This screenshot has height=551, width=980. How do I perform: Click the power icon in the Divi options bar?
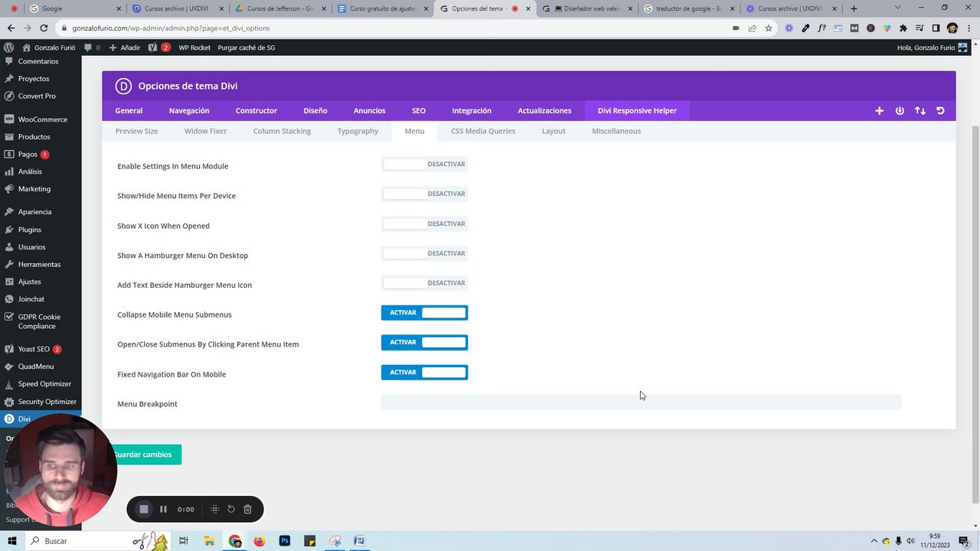900,111
